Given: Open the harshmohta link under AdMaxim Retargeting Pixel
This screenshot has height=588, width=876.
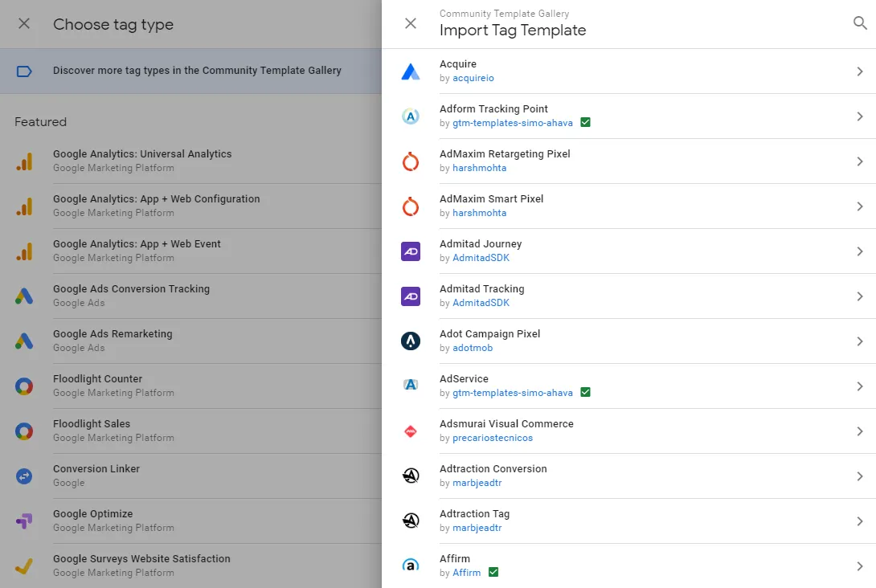Looking at the screenshot, I should (x=479, y=168).
